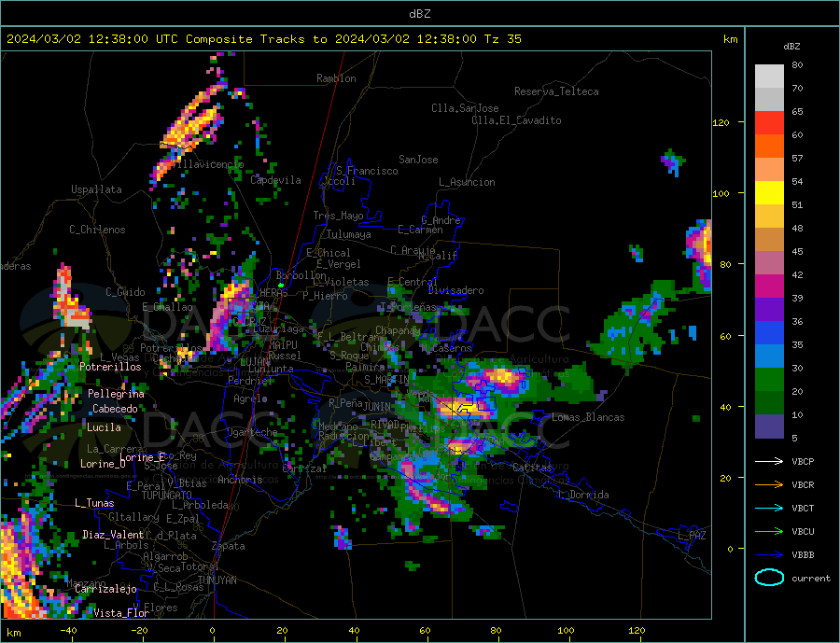Click the S_Francisco place label
The height and width of the screenshot is (643, 840).
pyautogui.click(x=367, y=171)
